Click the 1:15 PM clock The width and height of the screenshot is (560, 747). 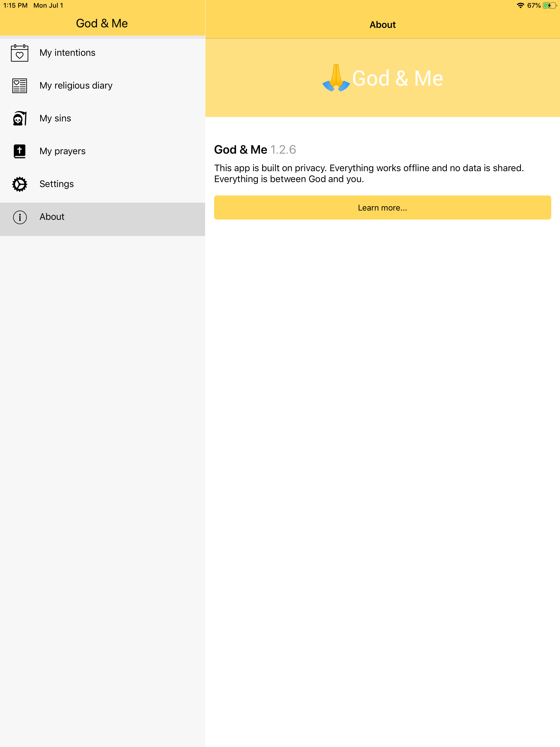pyautogui.click(x=16, y=5)
